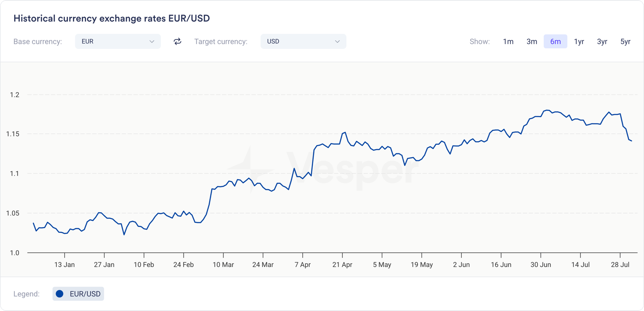Choose the 1yr time range
Screen dimensions: 644x311
(x=579, y=41)
